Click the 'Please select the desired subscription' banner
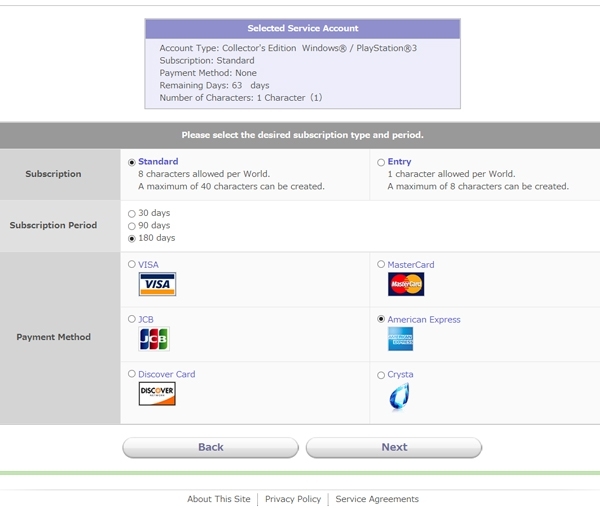600x508 pixels. pyautogui.click(x=302, y=135)
